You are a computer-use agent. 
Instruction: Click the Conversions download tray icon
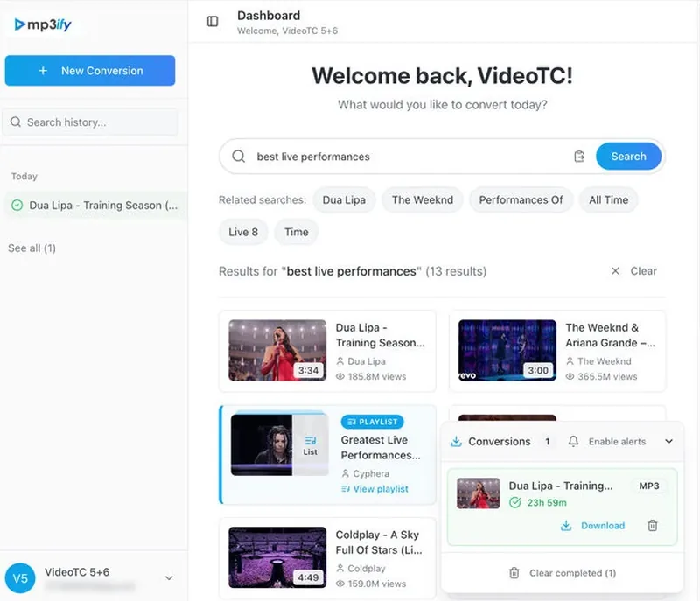point(456,441)
